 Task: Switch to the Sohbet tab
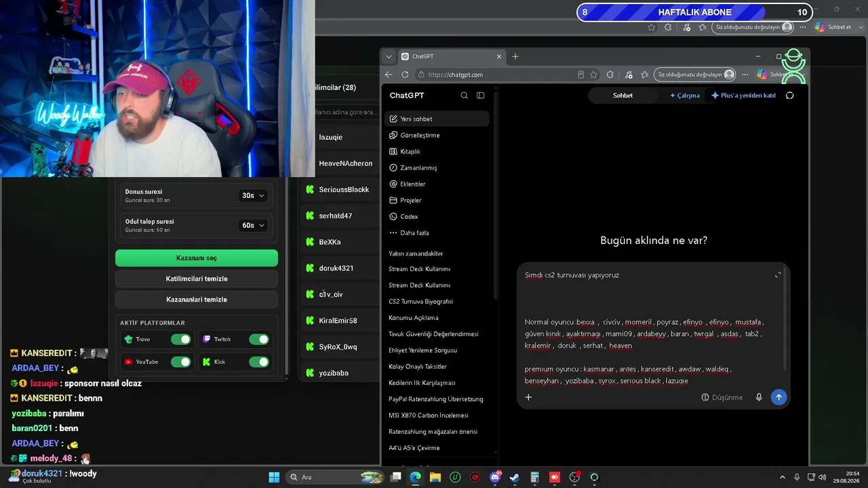(623, 96)
